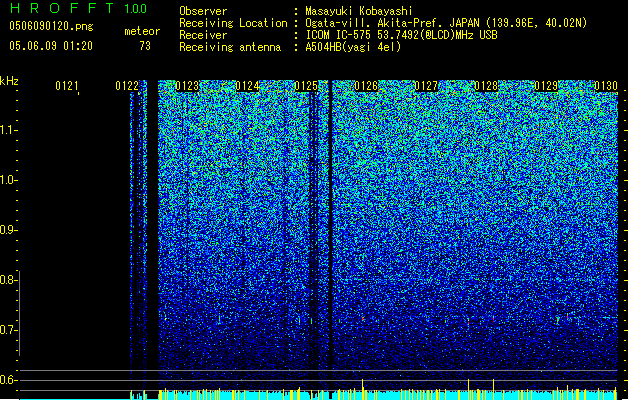
Task: Click the 0.7 kHz axis tick label
Action: 8,330
